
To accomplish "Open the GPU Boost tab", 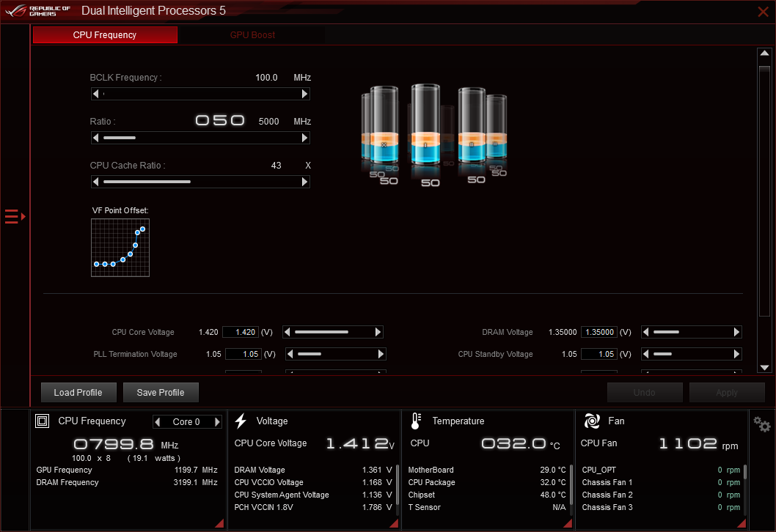I will 252,35.
